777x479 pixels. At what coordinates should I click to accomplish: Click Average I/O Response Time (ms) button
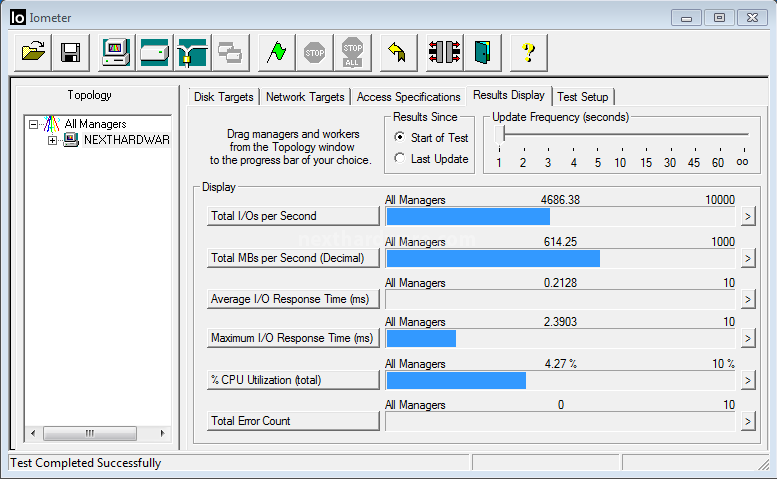293,299
